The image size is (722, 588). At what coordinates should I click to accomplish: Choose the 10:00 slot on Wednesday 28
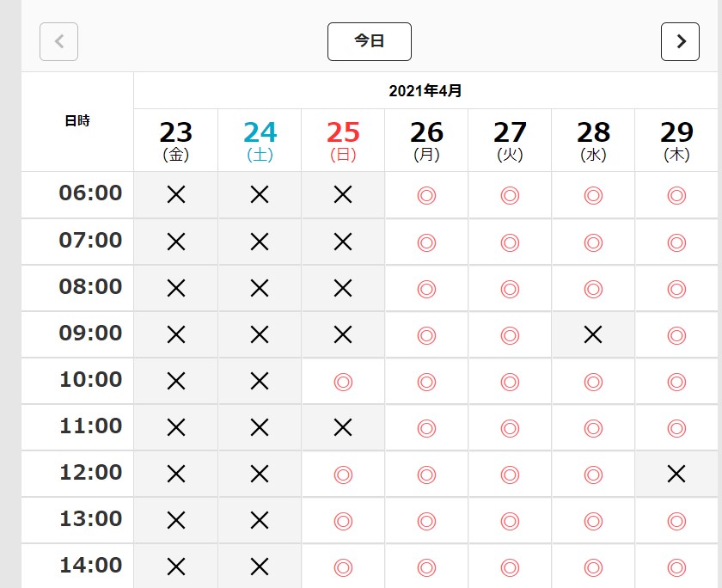[x=593, y=381]
